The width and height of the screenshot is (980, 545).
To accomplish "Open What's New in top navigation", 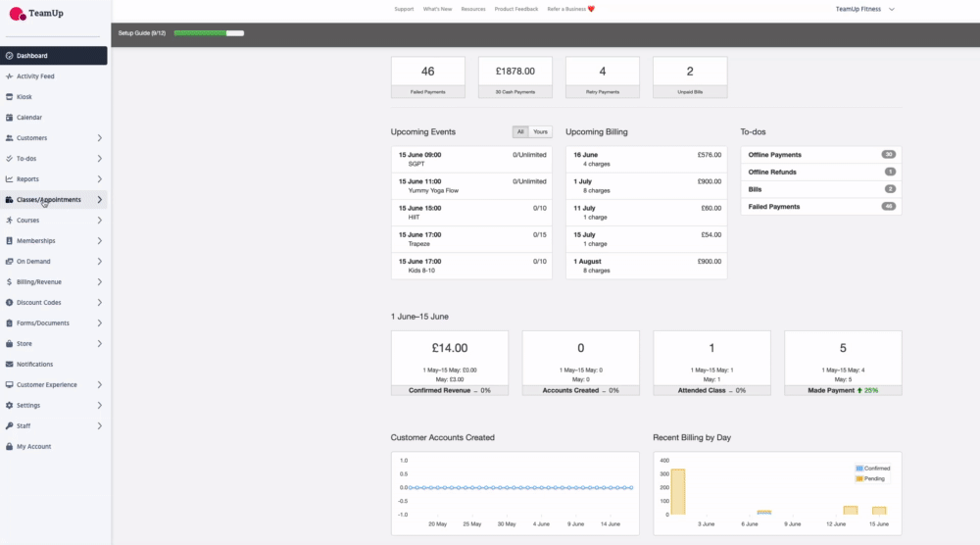I will point(437,9).
